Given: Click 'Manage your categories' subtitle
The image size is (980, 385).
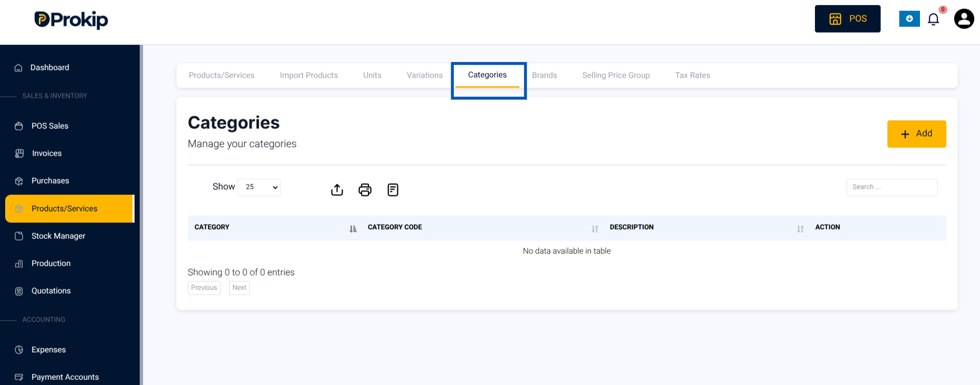Looking at the screenshot, I should [x=242, y=144].
